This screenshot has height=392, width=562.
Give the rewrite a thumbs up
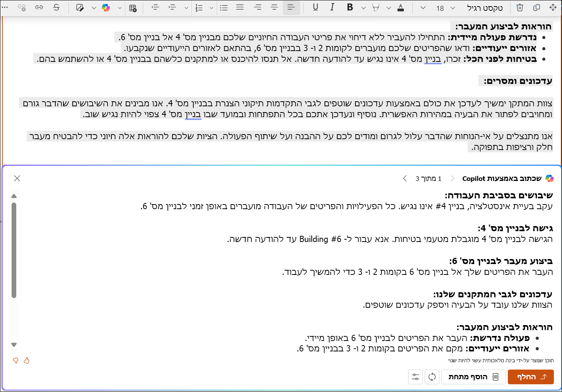click(27, 361)
